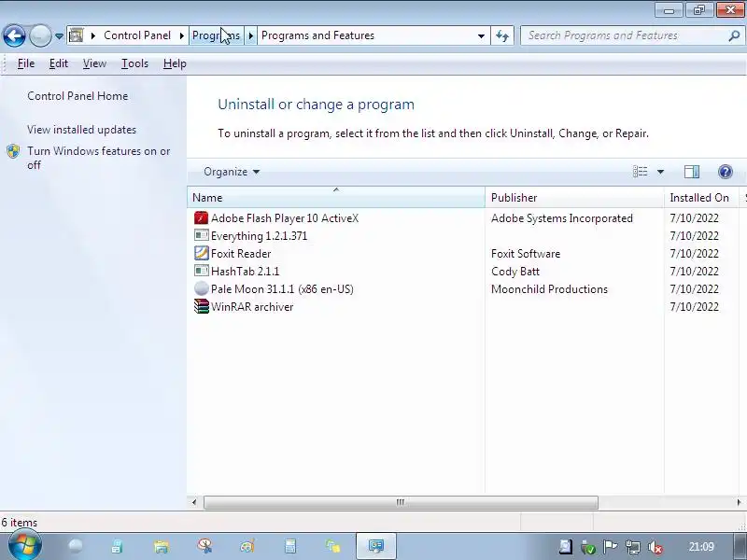Image resolution: width=747 pixels, height=560 pixels.
Task: Select Everything 1.2.1.371 row text
Action: pos(259,236)
